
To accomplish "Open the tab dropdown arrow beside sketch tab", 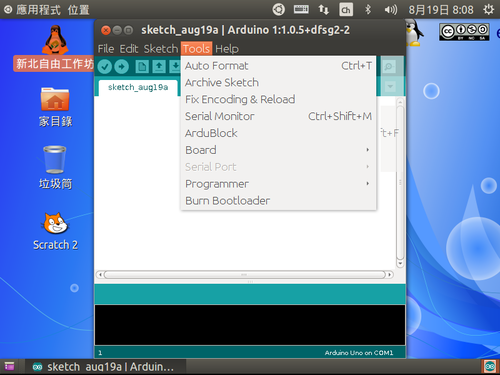I will [x=390, y=87].
